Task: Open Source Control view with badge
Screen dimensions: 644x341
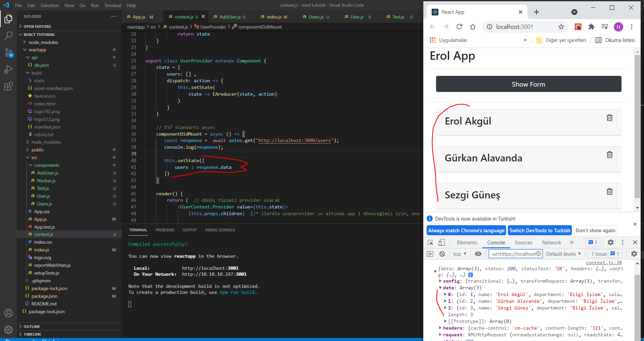Action: coord(8,52)
